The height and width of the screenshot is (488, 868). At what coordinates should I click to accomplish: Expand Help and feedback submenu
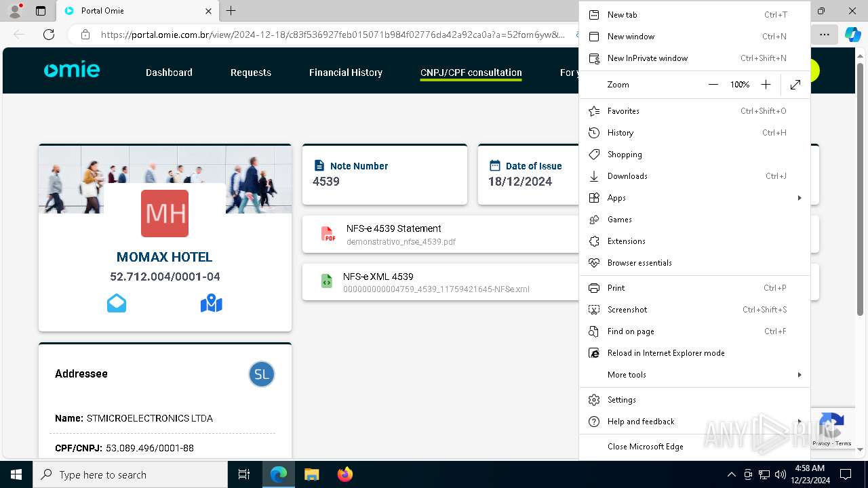[x=694, y=422]
